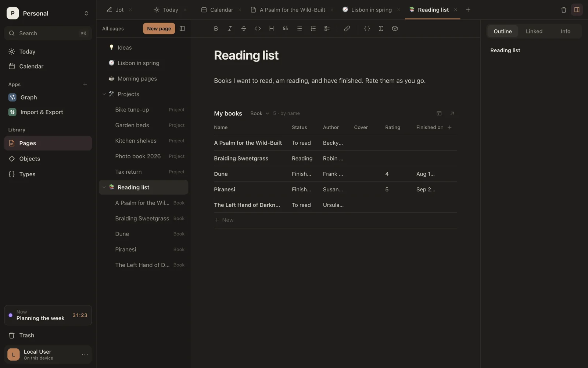Open Garden beds project page
Screen dimensions: 588x368
[143, 125]
